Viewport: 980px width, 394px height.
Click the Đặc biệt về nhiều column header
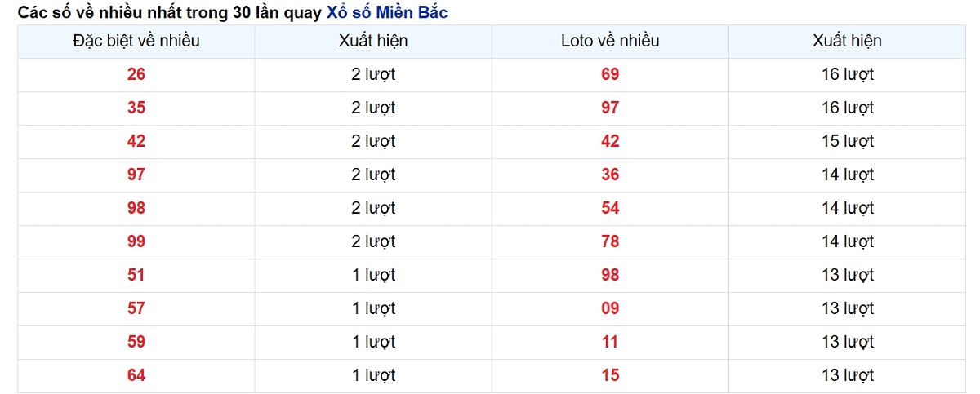tap(136, 41)
